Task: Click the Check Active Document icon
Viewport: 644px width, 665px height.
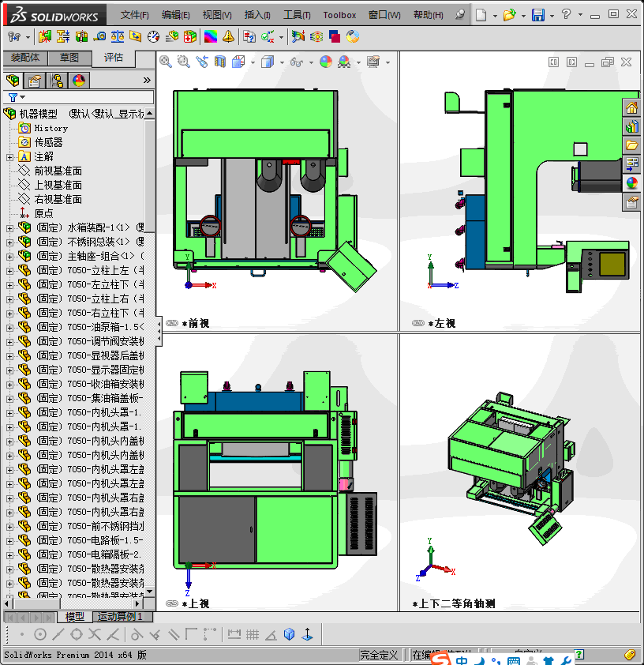Action: tap(268, 36)
